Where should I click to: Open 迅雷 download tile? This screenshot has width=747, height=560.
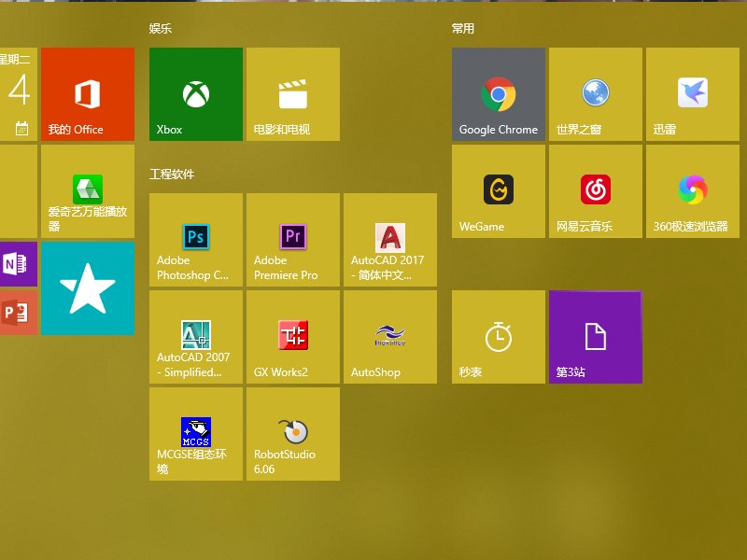coord(693,94)
